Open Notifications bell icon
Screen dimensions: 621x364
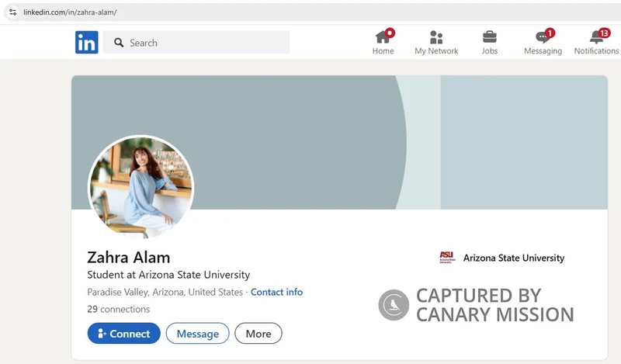[x=596, y=37]
